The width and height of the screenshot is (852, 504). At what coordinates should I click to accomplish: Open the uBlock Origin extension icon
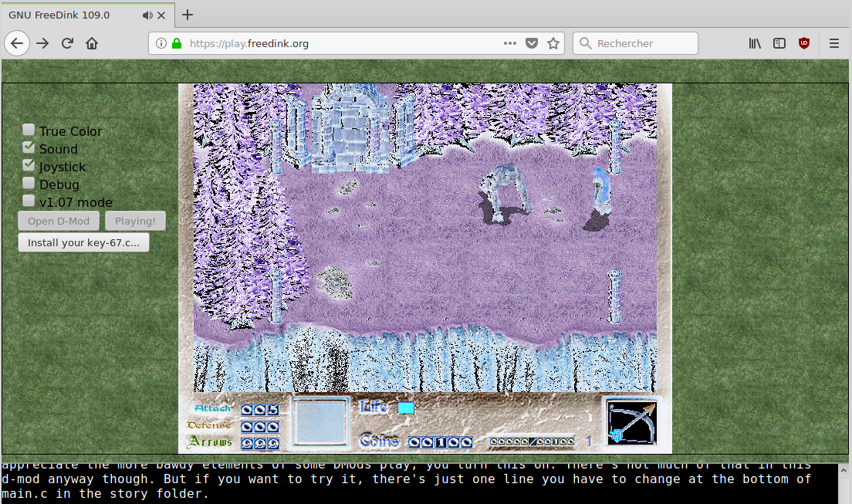(803, 43)
